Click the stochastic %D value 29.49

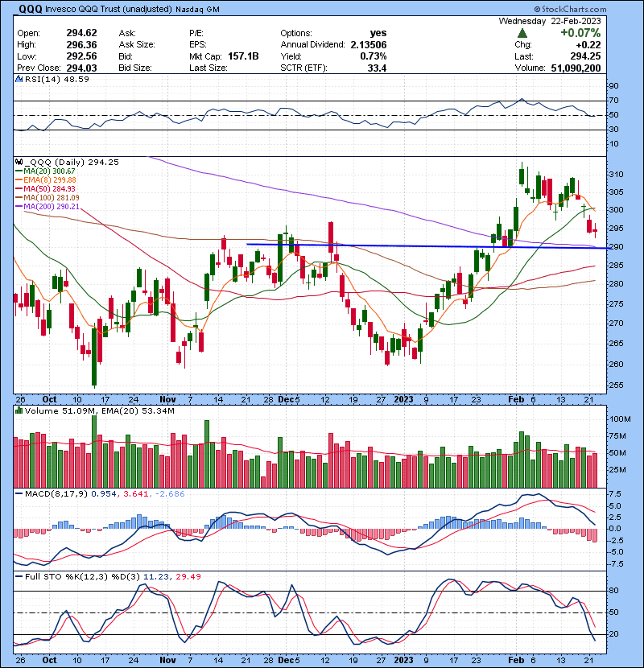tap(188, 576)
